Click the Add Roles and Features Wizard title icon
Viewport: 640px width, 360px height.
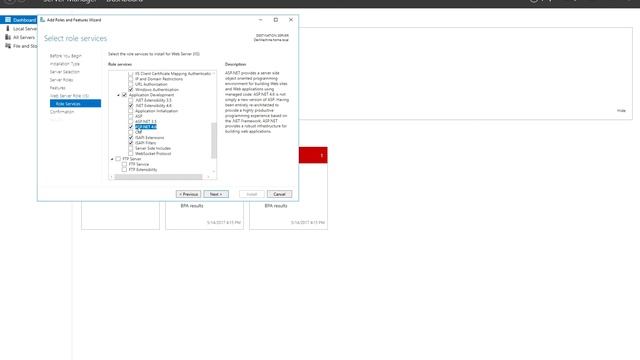pos(42,20)
